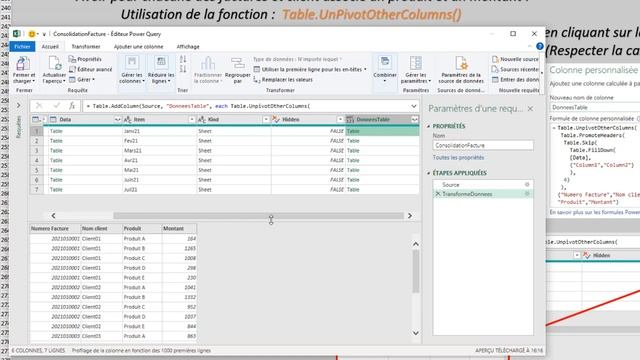The height and width of the screenshot is (360, 640).
Task: Click Sources récentes
Action: coord(516,69)
